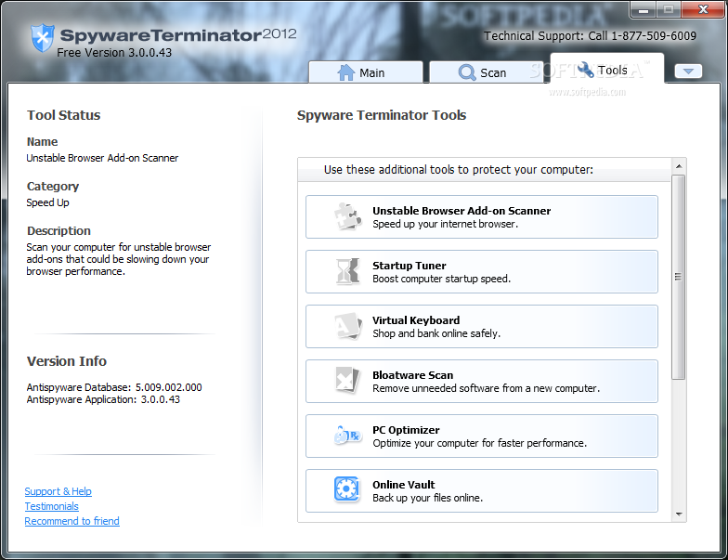Screen dimensions: 728x560
Task: Switch to the Scan tab
Action: coord(487,72)
